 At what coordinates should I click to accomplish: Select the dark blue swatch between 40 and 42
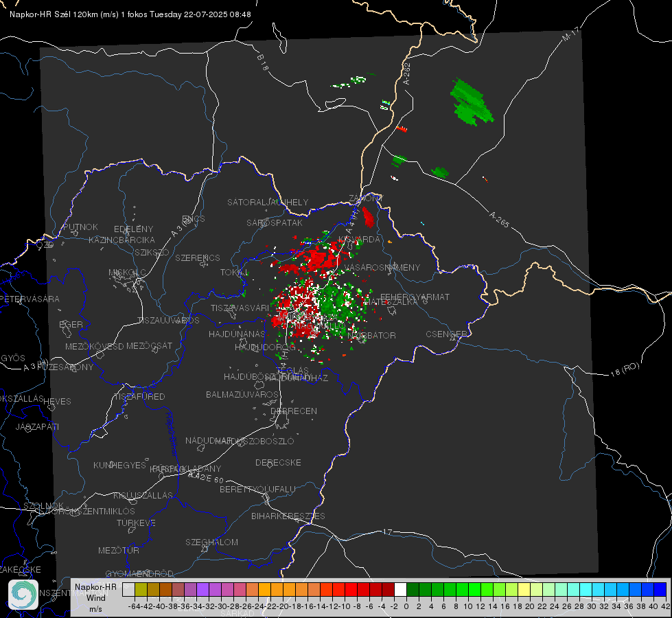[660, 589]
